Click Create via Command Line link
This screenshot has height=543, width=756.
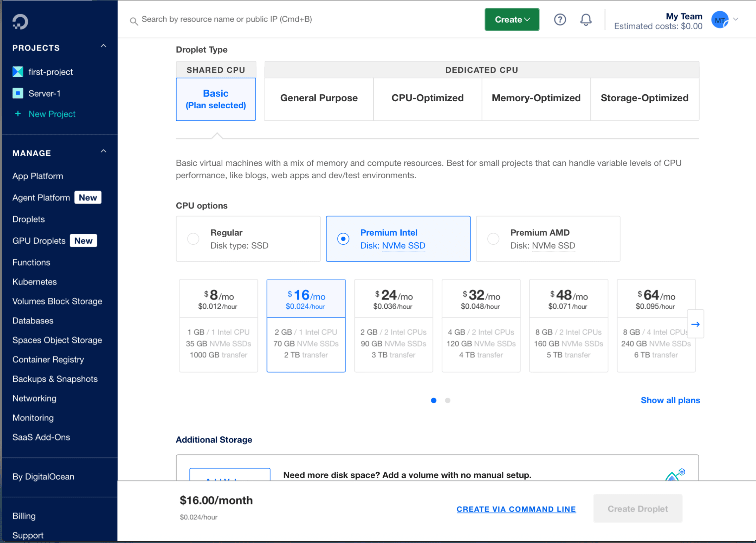[516, 509]
